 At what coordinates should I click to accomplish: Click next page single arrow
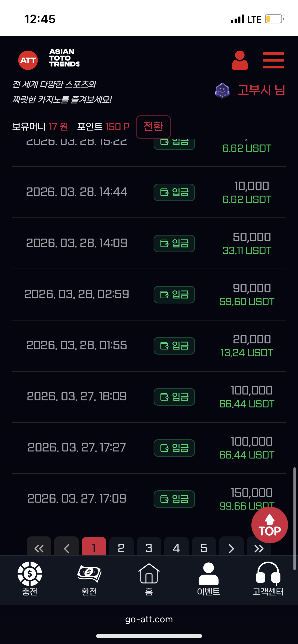pos(231,547)
